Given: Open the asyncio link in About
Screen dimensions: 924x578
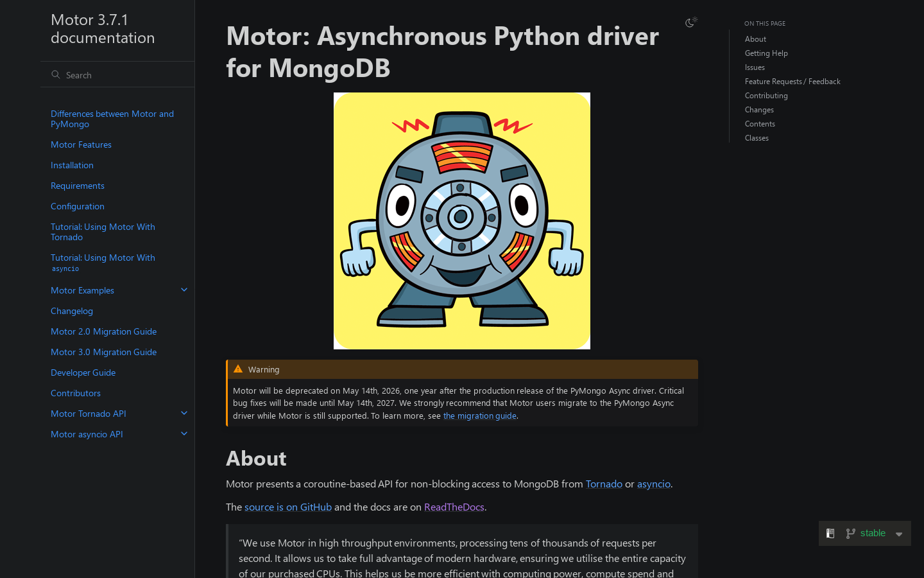Looking at the screenshot, I should coord(653,484).
